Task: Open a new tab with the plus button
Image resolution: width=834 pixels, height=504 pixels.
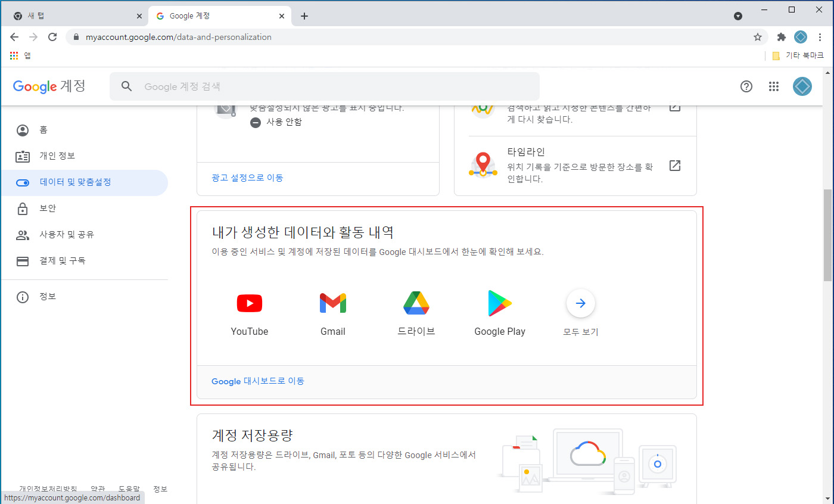Action: pyautogui.click(x=304, y=16)
